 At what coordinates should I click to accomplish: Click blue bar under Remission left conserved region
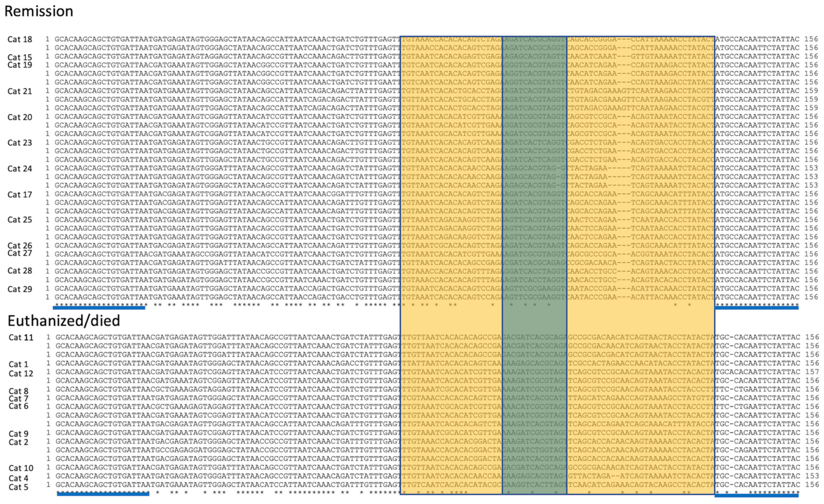click(x=99, y=308)
